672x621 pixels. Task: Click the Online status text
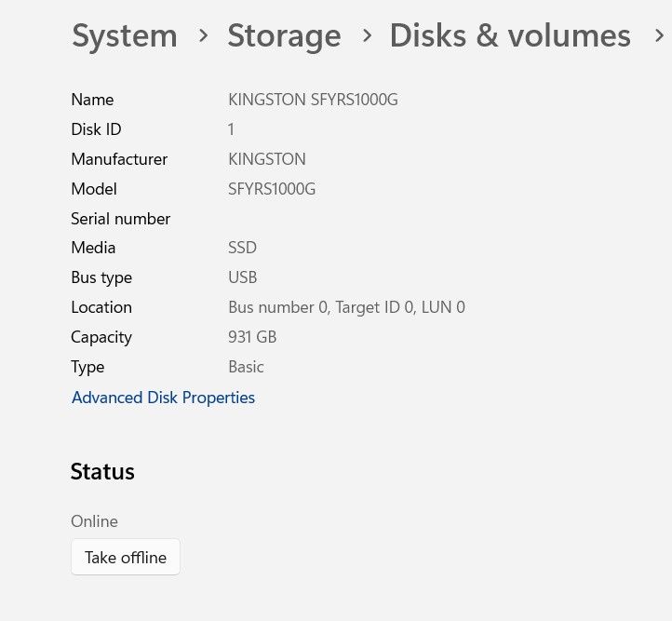click(94, 521)
